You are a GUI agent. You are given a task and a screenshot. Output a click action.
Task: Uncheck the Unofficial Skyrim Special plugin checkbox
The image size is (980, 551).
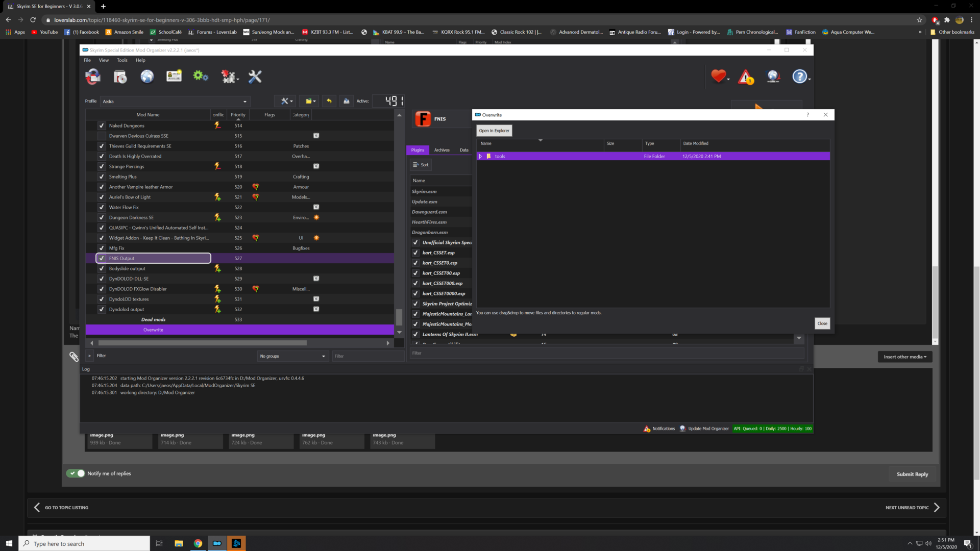[415, 242]
